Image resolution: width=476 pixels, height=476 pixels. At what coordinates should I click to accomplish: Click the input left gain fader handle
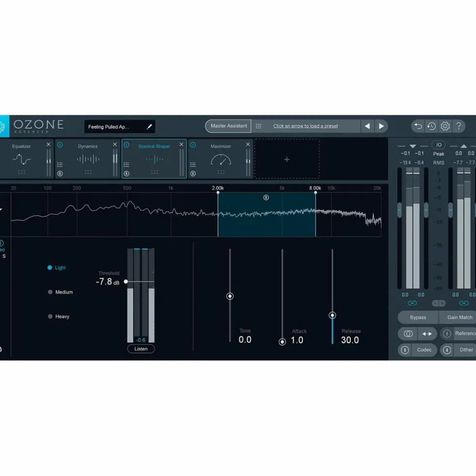click(400, 210)
